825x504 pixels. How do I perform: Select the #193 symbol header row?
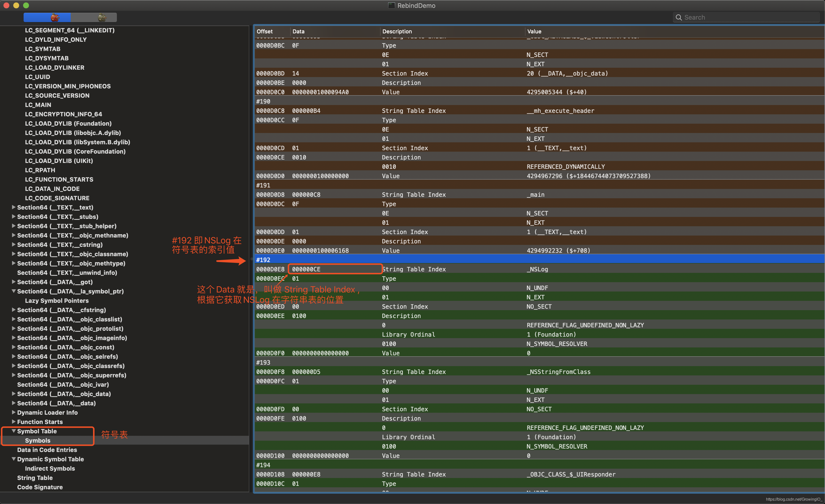[x=539, y=362]
